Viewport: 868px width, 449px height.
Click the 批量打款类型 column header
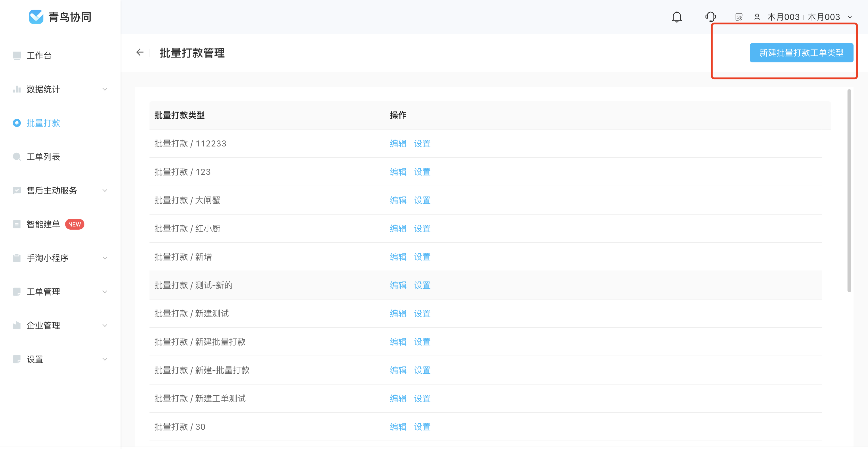click(180, 115)
